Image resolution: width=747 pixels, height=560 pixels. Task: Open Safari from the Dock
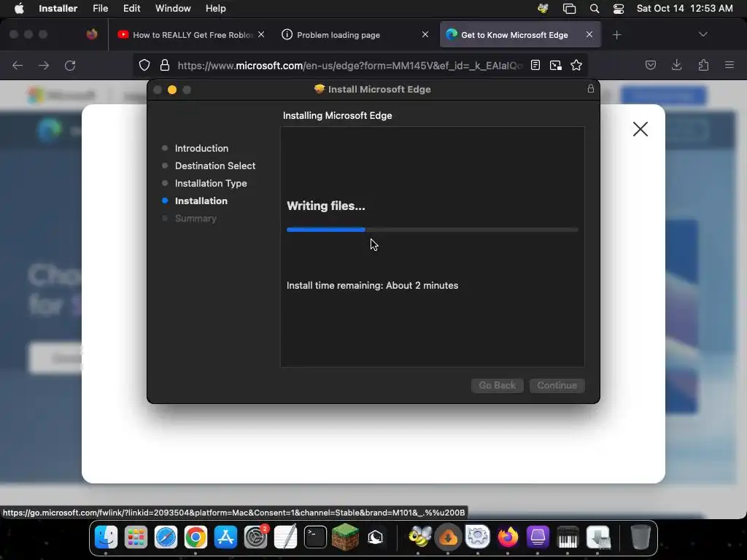point(166,537)
